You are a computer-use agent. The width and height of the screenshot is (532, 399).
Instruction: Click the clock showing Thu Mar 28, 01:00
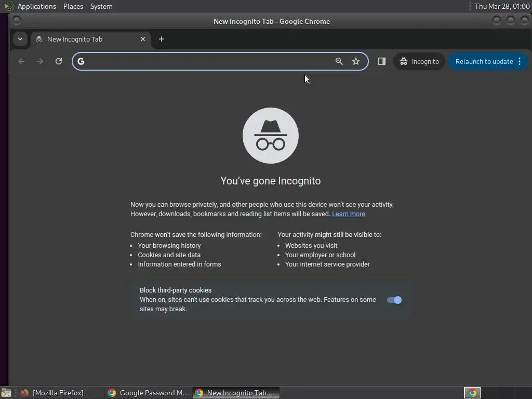tap(502, 6)
